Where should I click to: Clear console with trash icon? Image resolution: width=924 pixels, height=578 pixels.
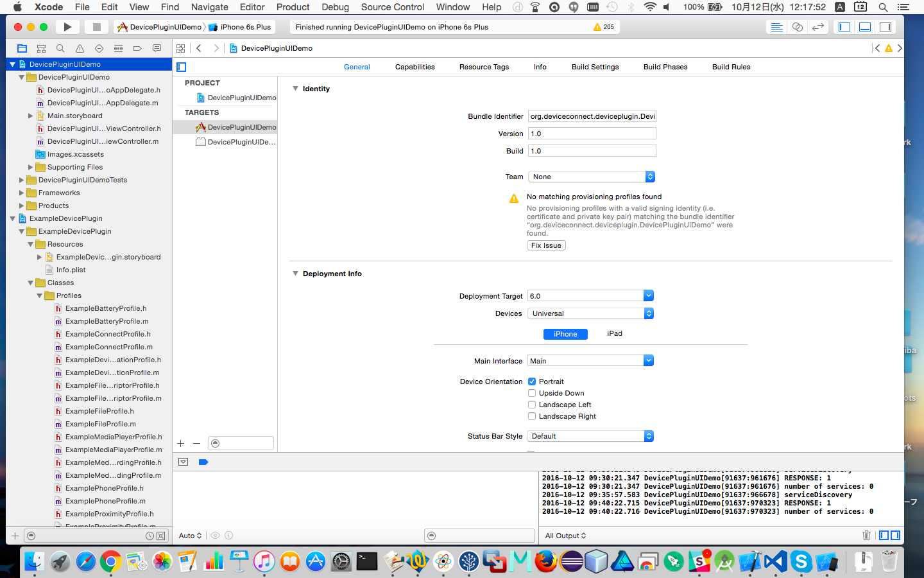point(866,536)
